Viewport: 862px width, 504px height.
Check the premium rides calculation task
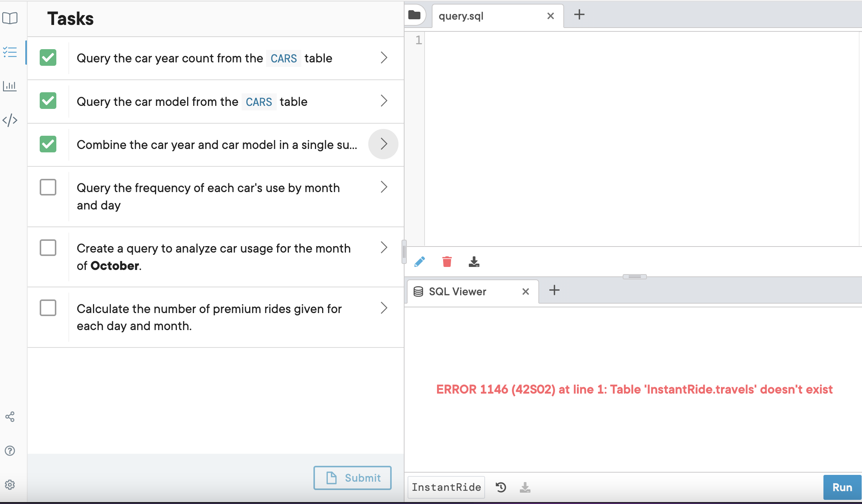48,308
